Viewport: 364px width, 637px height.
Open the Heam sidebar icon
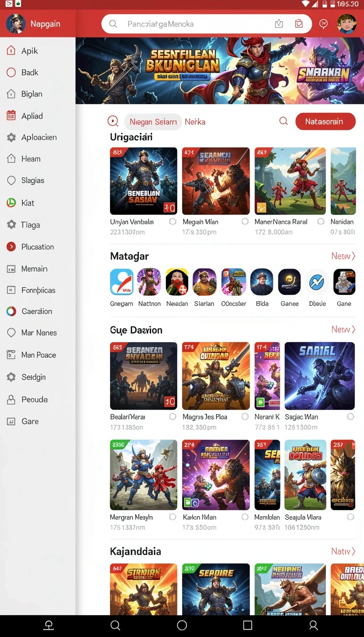11,159
